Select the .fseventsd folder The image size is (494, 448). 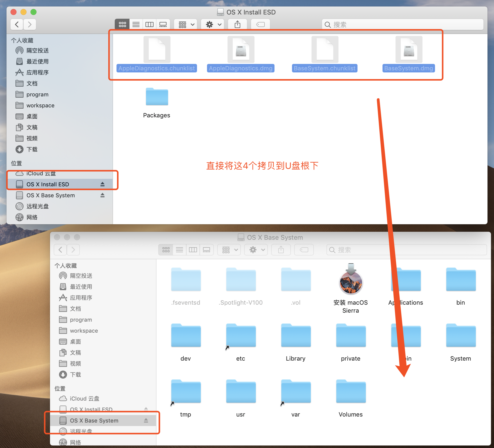[x=186, y=287]
